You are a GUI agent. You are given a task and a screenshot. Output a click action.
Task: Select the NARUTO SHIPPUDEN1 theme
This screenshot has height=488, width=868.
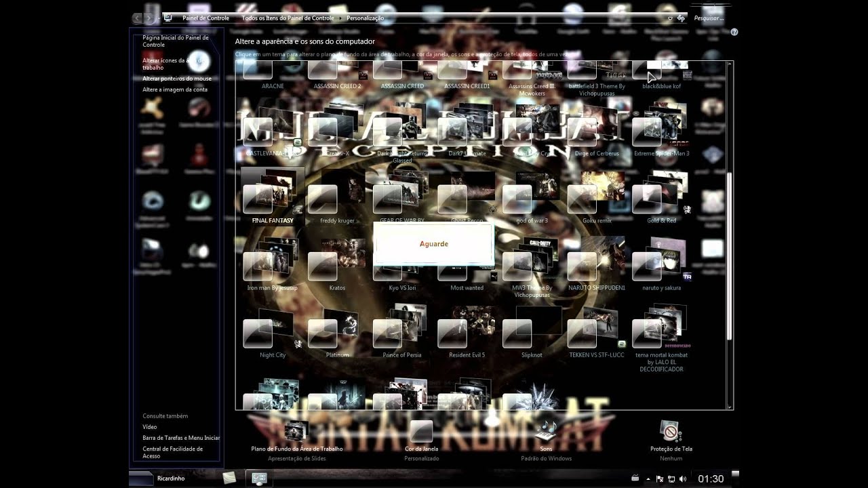[x=597, y=263]
